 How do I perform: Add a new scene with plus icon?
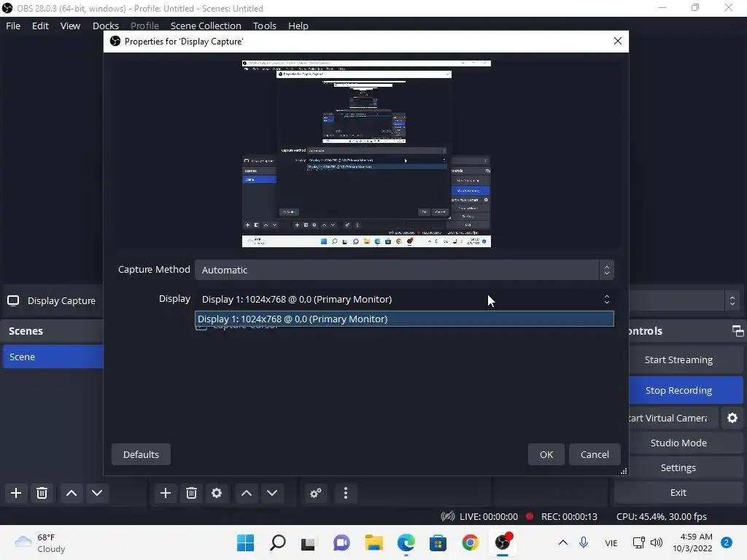point(16,493)
